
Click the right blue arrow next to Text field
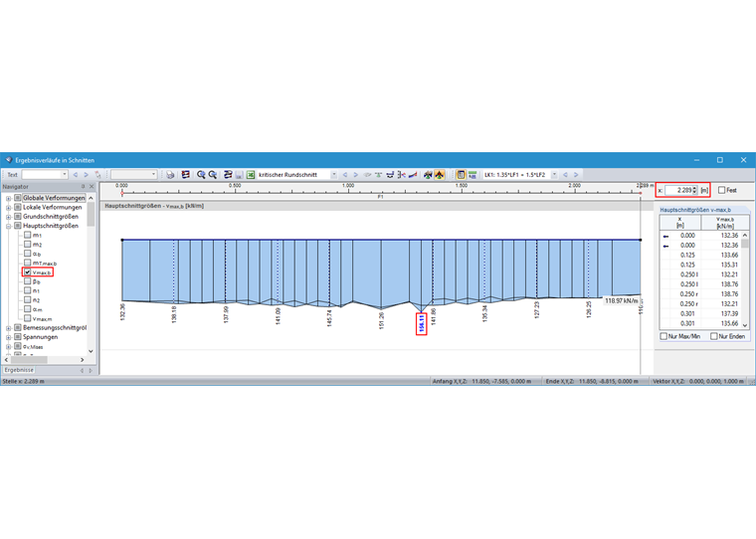pos(87,174)
